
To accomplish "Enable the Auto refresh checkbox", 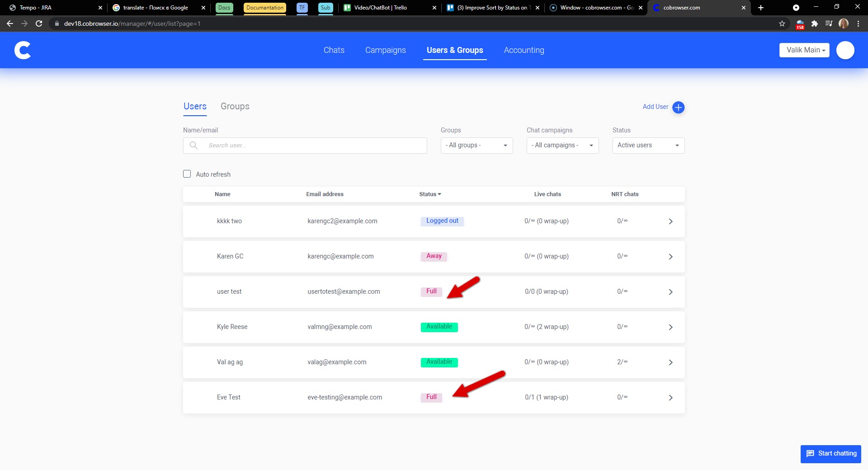I will [x=187, y=174].
